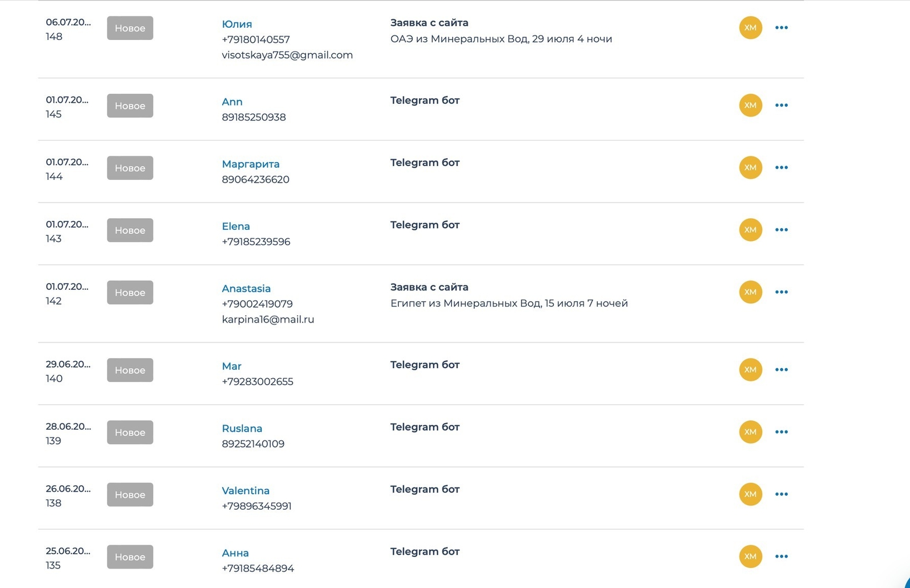The height and width of the screenshot is (588, 910).
Task: Click the 'Новое' status button for request 139
Action: pos(130,433)
